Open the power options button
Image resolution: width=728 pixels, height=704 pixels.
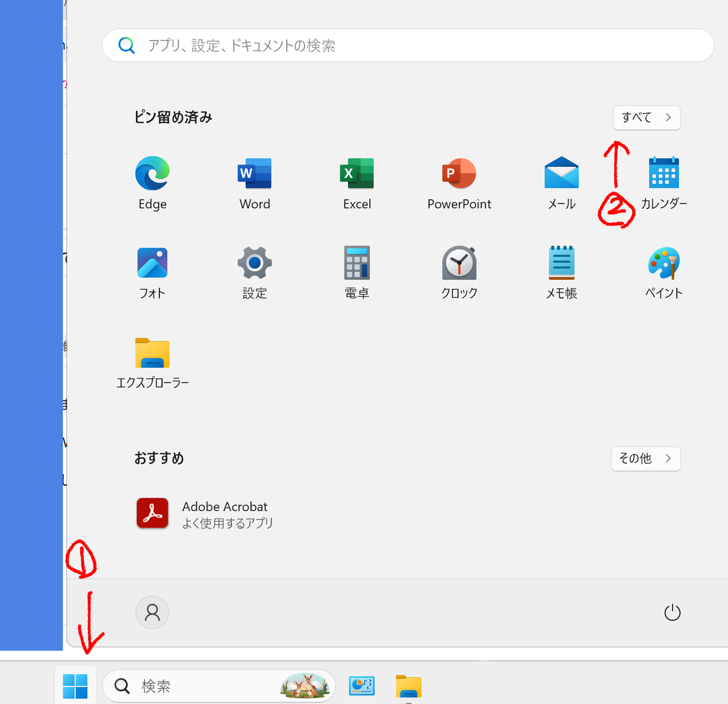[x=672, y=612]
